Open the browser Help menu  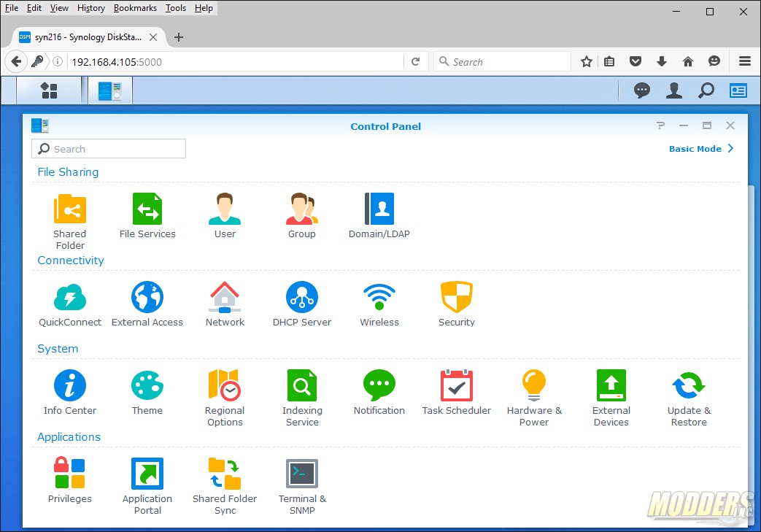coord(204,8)
